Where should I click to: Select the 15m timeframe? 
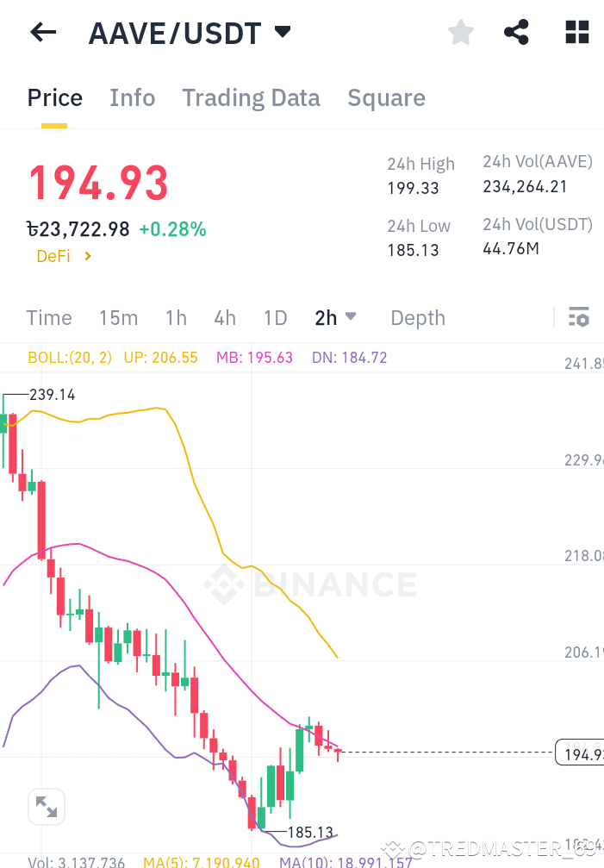pos(118,317)
